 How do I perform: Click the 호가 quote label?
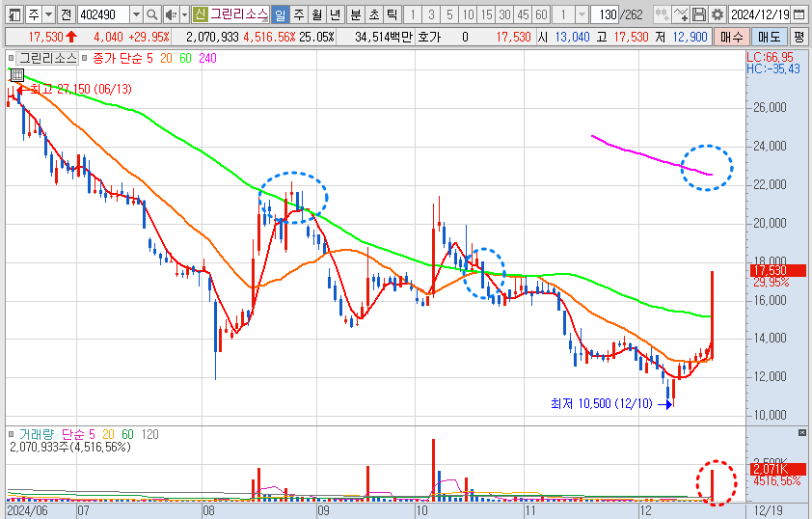[429, 37]
